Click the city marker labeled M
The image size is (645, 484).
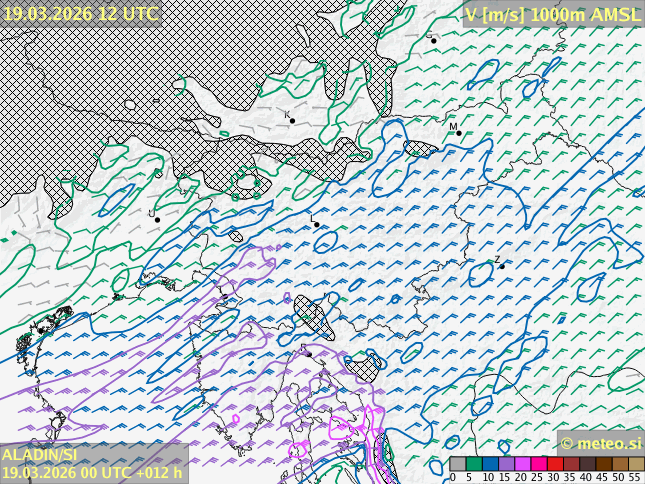[x=459, y=133]
